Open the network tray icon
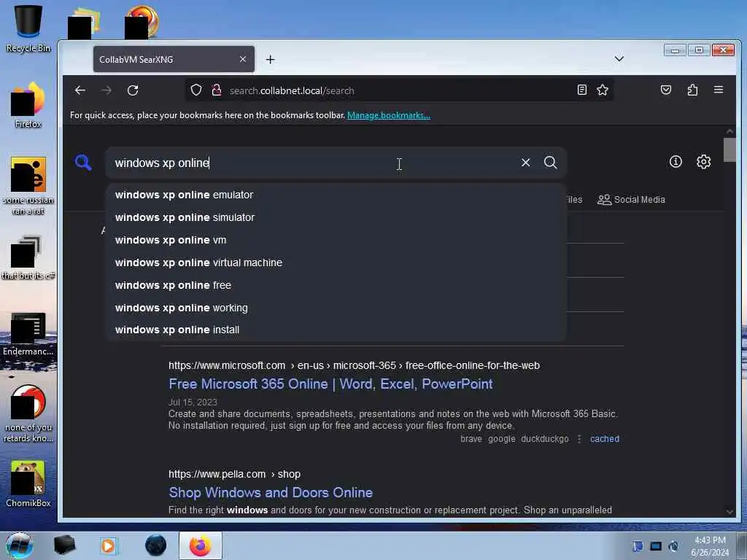The image size is (747, 560). (656, 546)
